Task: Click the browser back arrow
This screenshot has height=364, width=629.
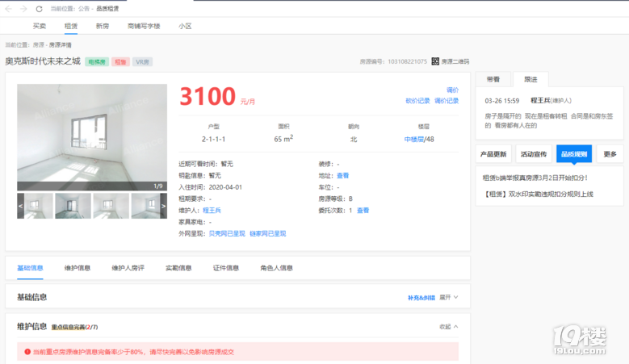Action: [x=8, y=8]
